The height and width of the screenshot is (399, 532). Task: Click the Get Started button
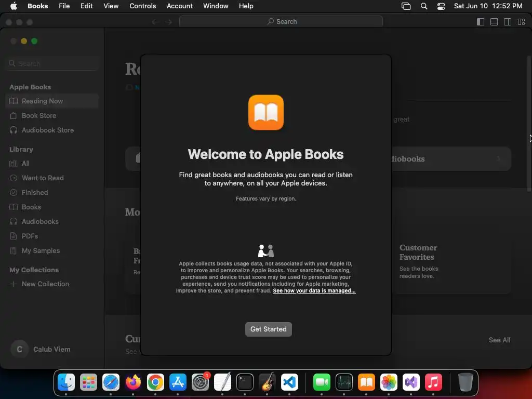(x=269, y=329)
